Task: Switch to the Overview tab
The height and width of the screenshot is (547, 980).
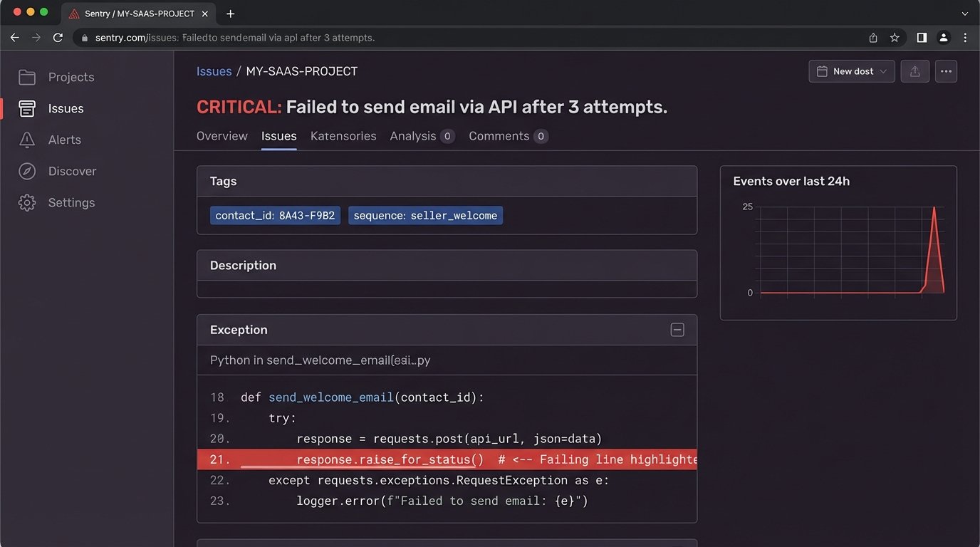Action: click(222, 136)
